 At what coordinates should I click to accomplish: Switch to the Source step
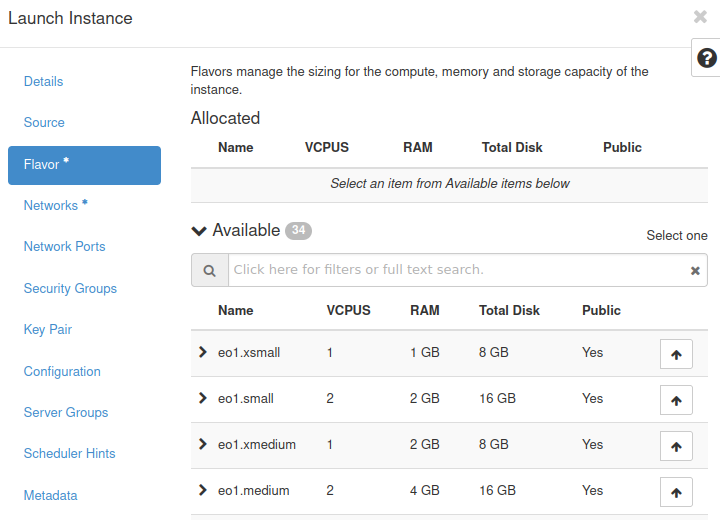44,122
